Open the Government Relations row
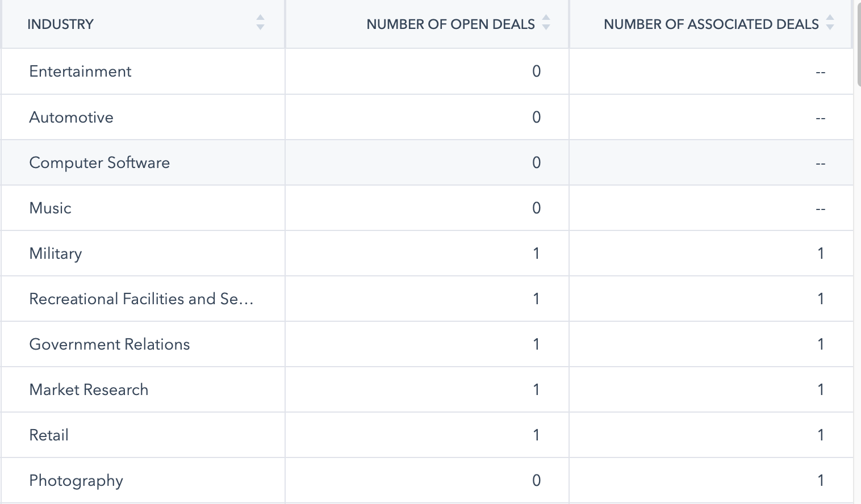Screen dimensions: 861x504 110,344
